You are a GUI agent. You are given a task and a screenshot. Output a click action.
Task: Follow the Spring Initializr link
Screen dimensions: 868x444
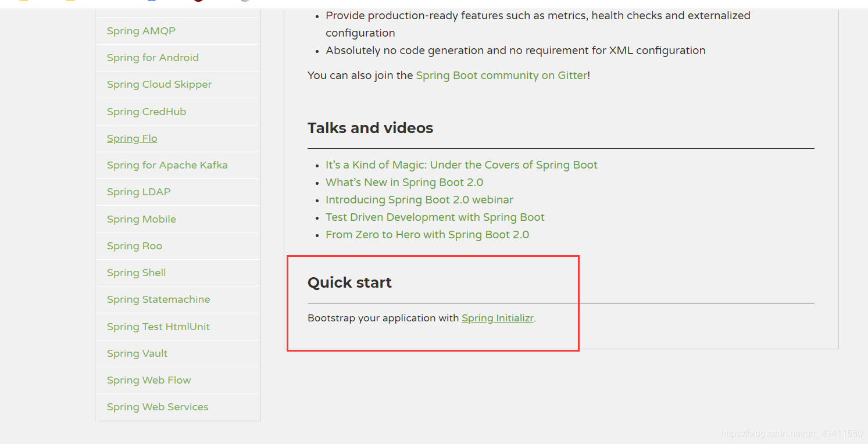pyautogui.click(x=498, y=318)
